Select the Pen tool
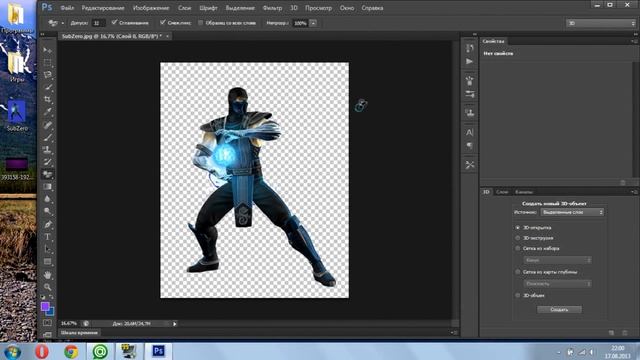This screenshot has width=640, height=360. click(48, 224)
